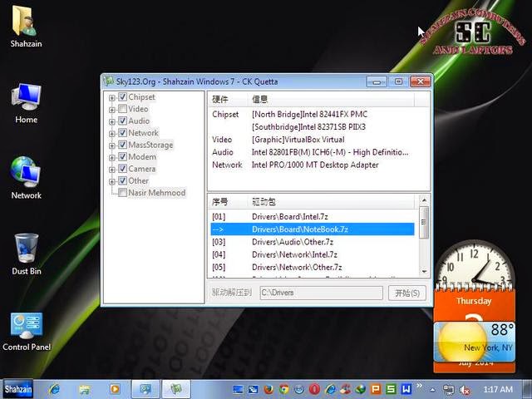Select row Drivers\Network\Intel.7z

[313, 254]
